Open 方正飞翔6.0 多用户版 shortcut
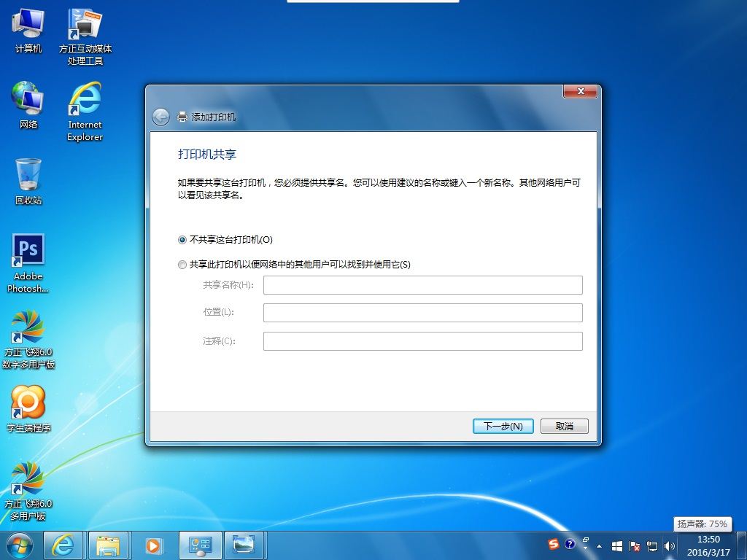 28,491
